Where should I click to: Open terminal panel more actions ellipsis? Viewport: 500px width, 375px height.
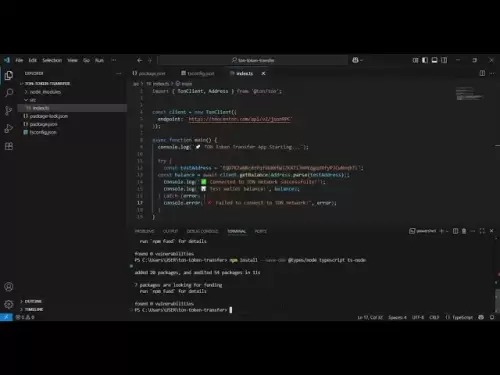click(x=473, y=231)
